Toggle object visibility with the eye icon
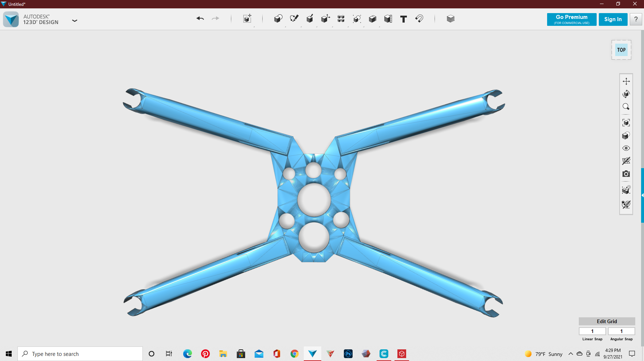Screen dimensions: 644x361 (626, 148)
